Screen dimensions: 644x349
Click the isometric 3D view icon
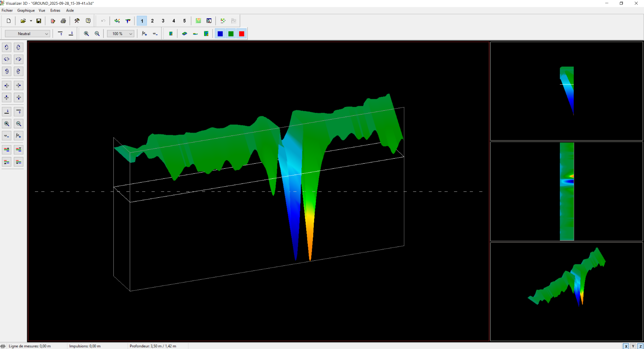(185, 34)
